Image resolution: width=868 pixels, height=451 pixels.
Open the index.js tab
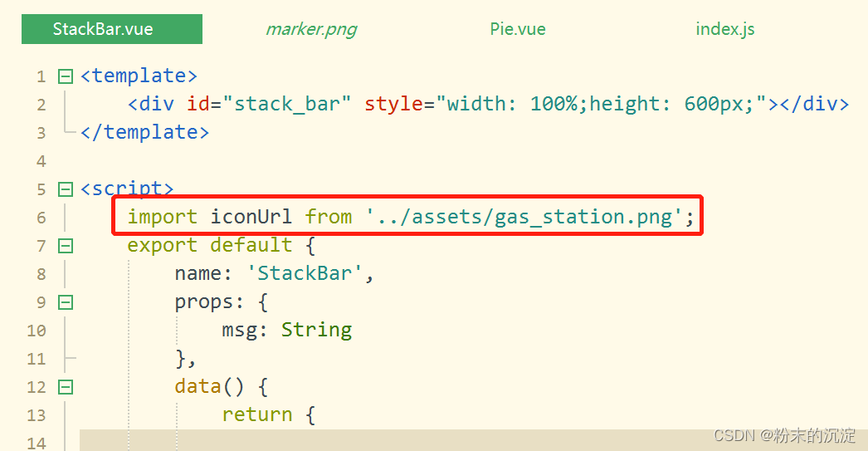(724, 29)
